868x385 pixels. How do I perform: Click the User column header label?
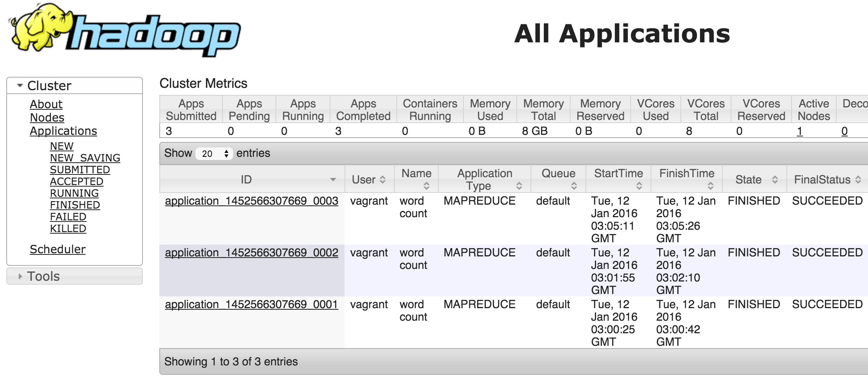[364, 180]
